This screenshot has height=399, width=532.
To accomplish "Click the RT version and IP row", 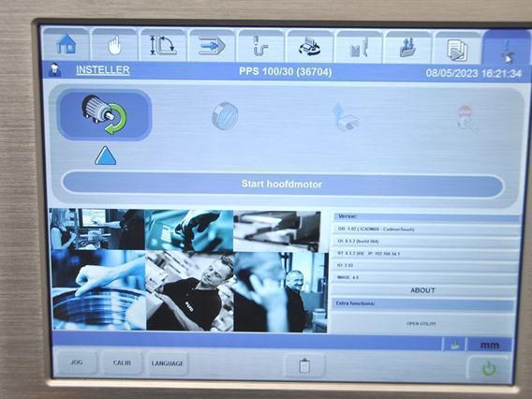I will point(425,254).
